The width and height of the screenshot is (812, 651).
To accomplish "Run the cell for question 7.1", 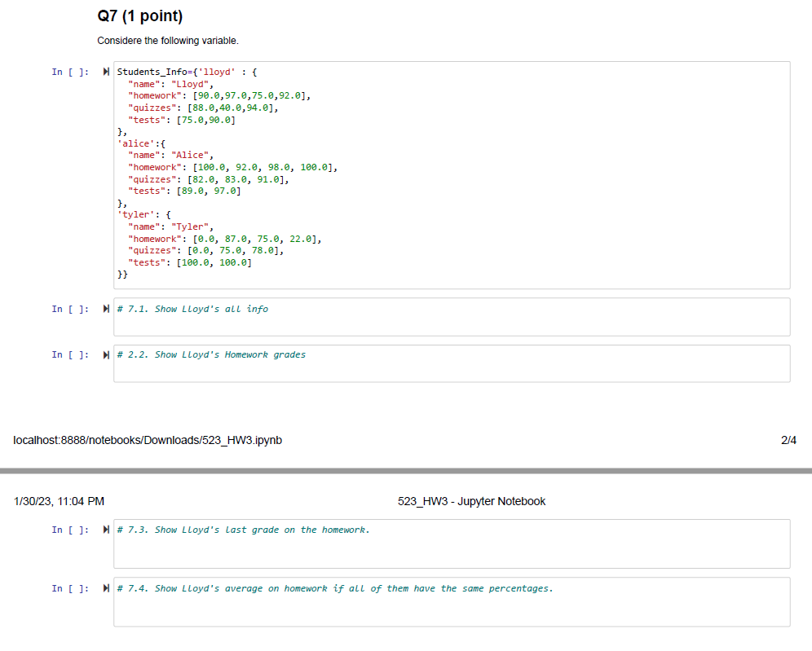I will click(105, 310).
